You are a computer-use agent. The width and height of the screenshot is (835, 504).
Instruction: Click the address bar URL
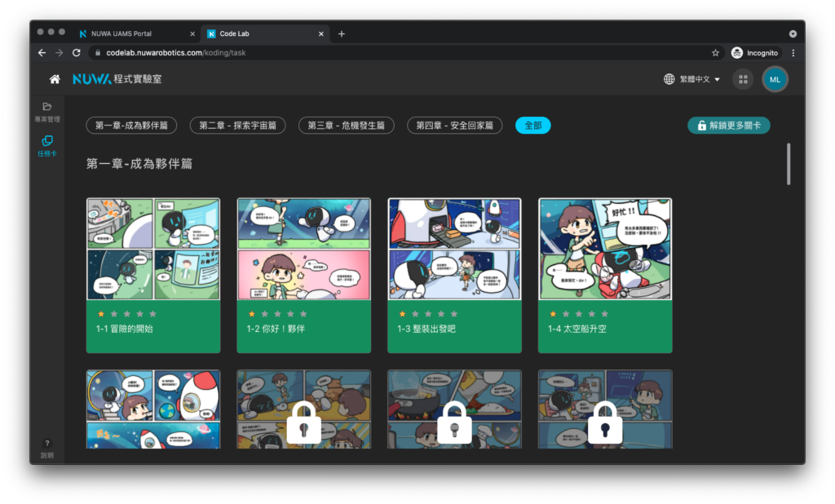pyautogui.click(x=176, y=53)
